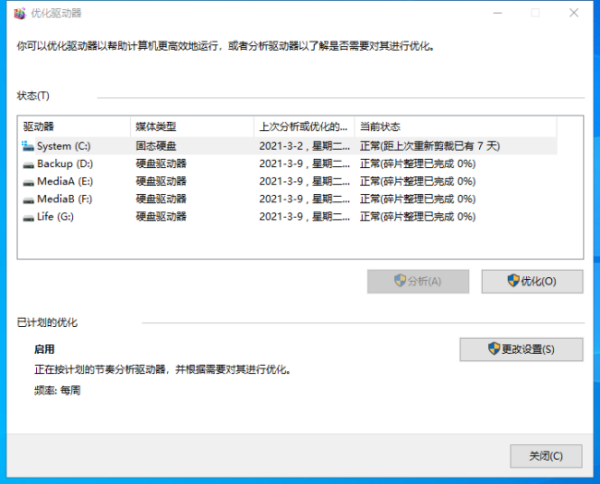Sort by the 驱动器 column header
The height and width of the screenshot is (484, 600).
[74, 126]
